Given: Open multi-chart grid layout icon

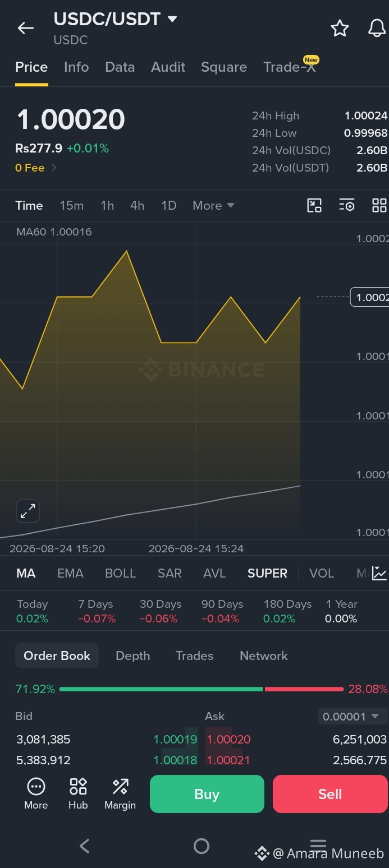Looking at the screenshot, I should pyautogui.click(x=379, y=205).
